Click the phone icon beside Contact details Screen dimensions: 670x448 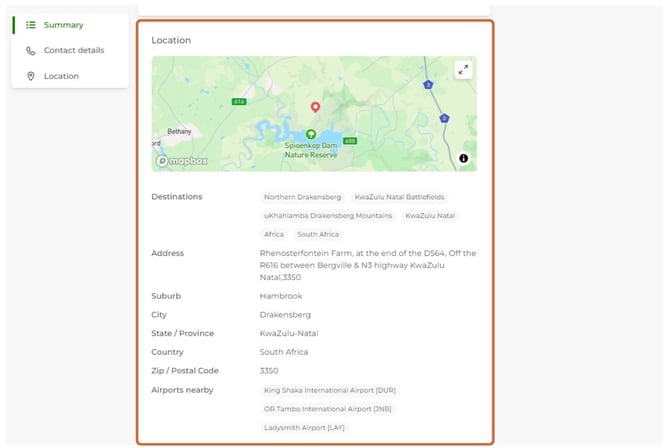31,50
